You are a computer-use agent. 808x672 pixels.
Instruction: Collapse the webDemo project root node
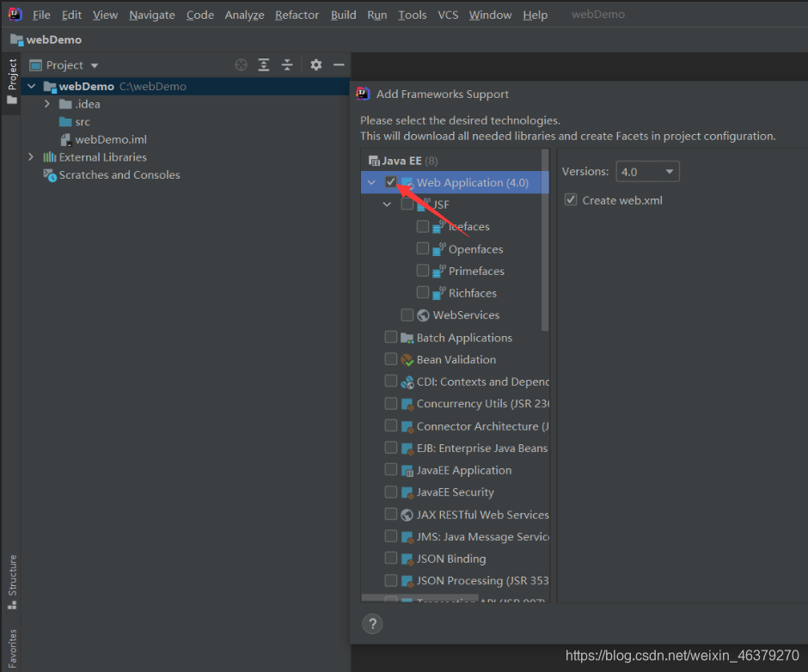[32, 86]
